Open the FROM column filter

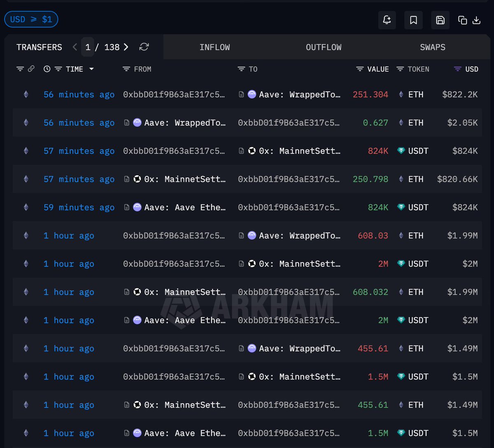[x=126, y=69]
